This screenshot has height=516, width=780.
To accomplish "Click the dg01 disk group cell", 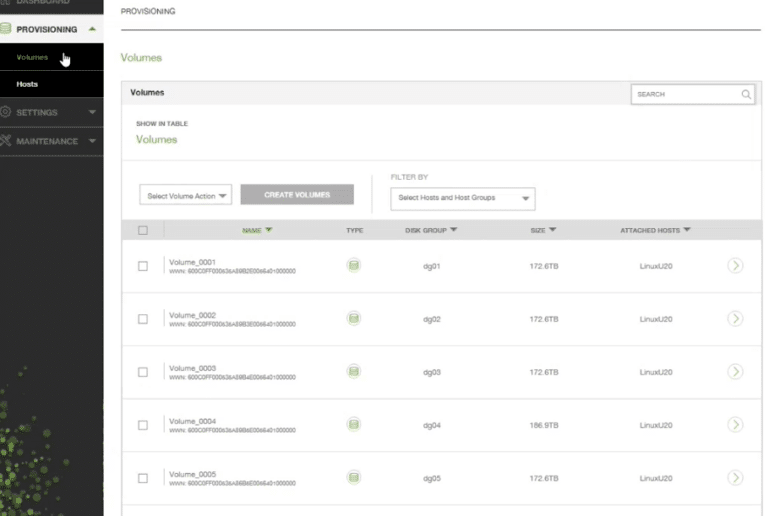I will 432,266.
